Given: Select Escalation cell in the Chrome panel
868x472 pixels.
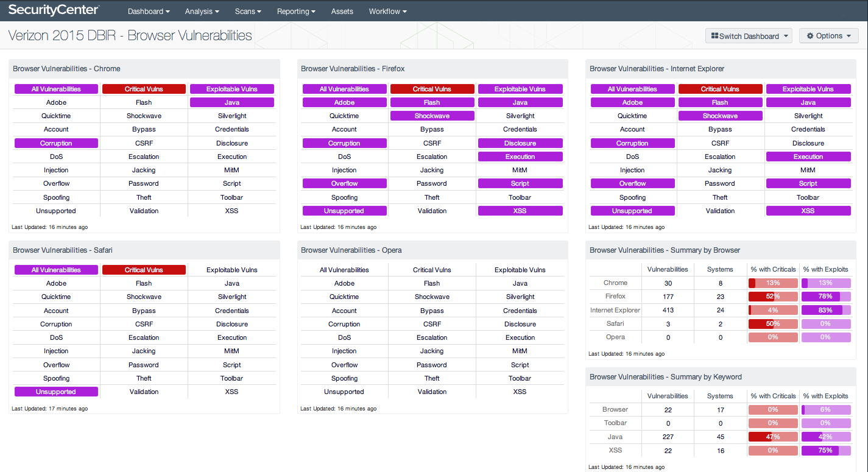Looking at the screenshot, I should [144, 157].
